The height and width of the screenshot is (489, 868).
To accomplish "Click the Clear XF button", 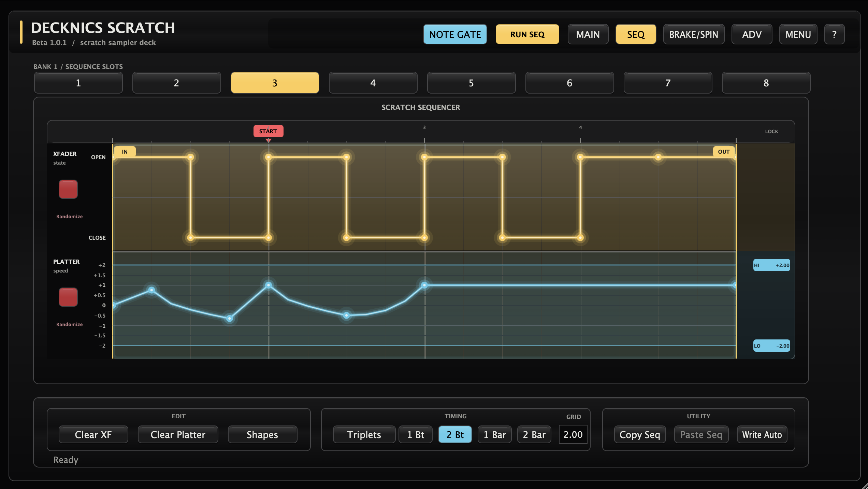I will tap(93, 435).
